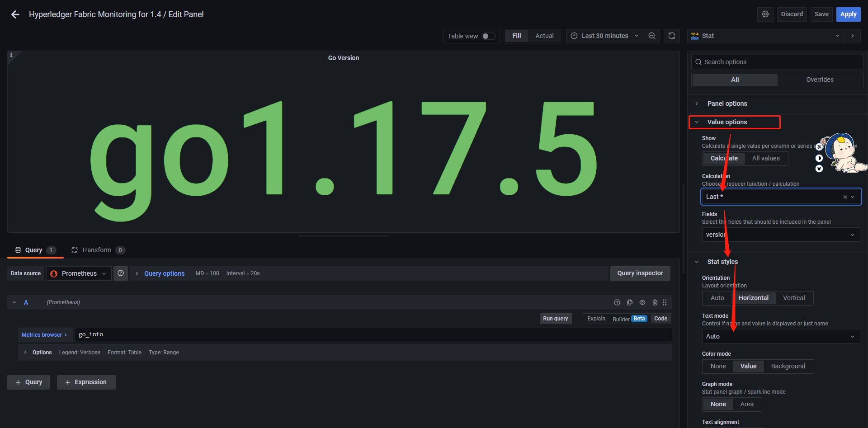Screen dimensions: 868x428
Task: Click the panel resize handle bar
Action: pos(344,236)
